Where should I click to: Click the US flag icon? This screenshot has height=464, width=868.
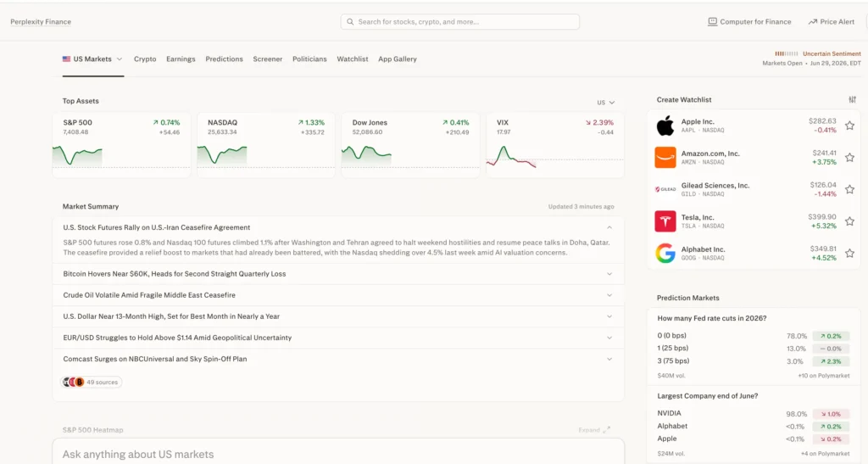[x=66, y=59]
